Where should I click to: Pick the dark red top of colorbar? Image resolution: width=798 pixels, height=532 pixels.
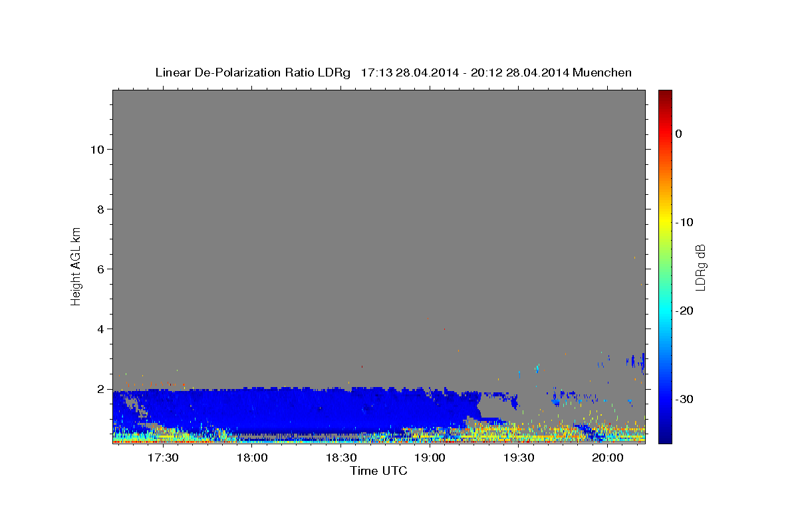point(665,94)
